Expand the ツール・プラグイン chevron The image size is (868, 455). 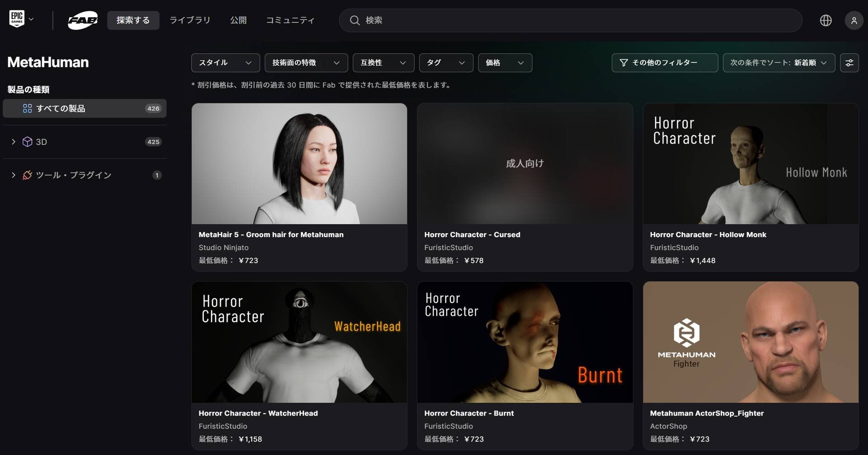[x=13, y=175]
